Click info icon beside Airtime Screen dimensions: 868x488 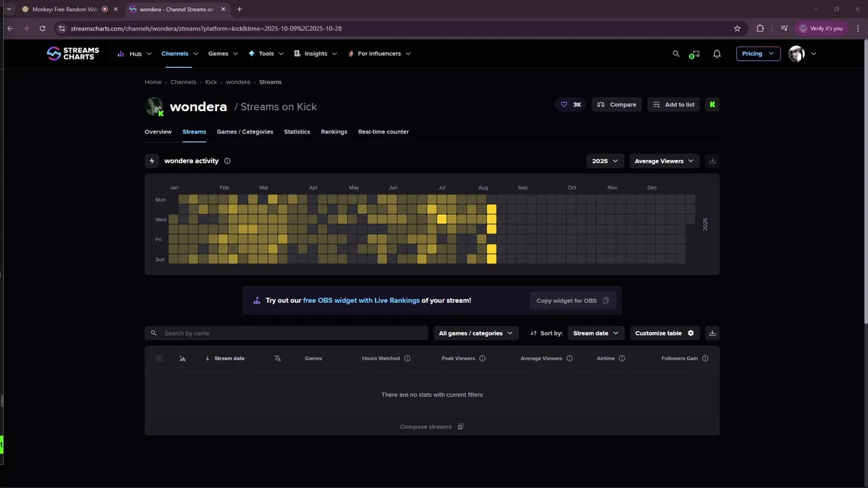click(x=622, y=359)
